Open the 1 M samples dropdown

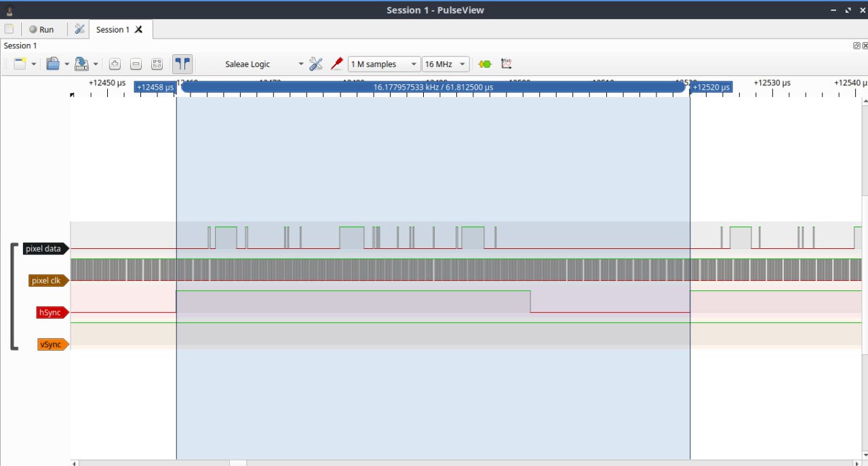coord(384,64)
